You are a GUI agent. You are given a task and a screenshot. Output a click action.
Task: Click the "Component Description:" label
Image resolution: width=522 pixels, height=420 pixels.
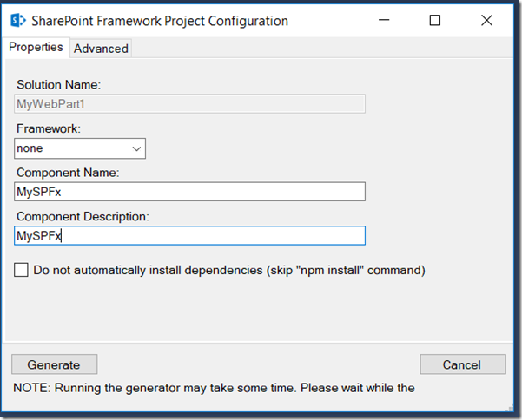click(x=81, y=215)
